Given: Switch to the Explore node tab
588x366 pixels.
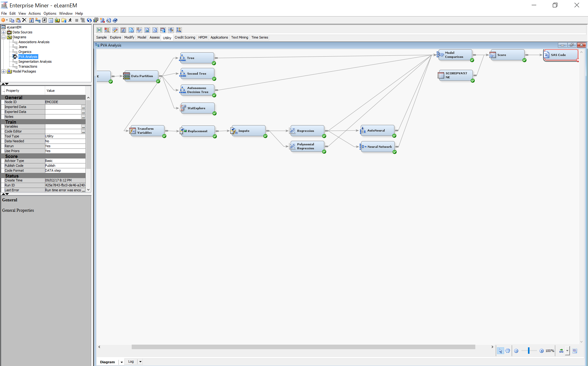Looking at the screenshot, I should pyautogui.click(x=115, y=37).
